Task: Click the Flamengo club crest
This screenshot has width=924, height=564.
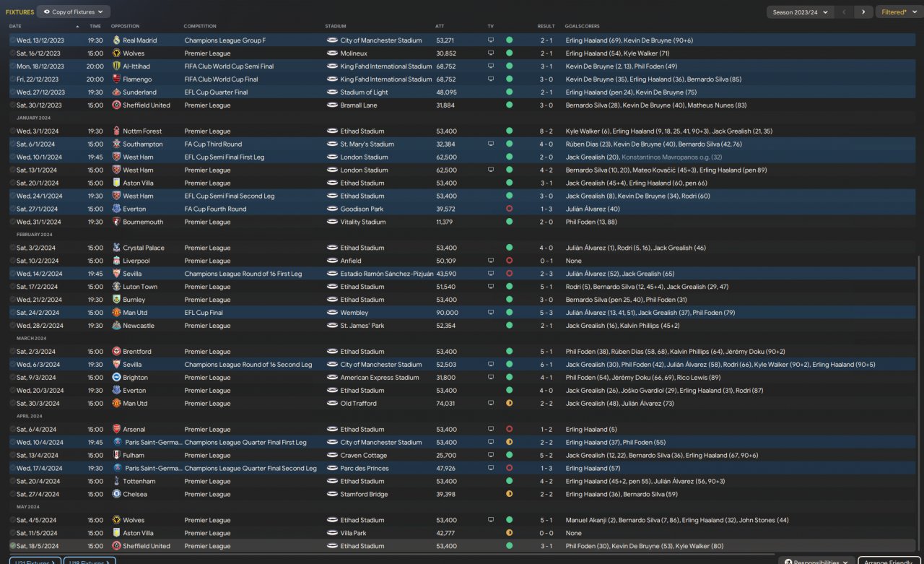Action: tap(117, 79)
